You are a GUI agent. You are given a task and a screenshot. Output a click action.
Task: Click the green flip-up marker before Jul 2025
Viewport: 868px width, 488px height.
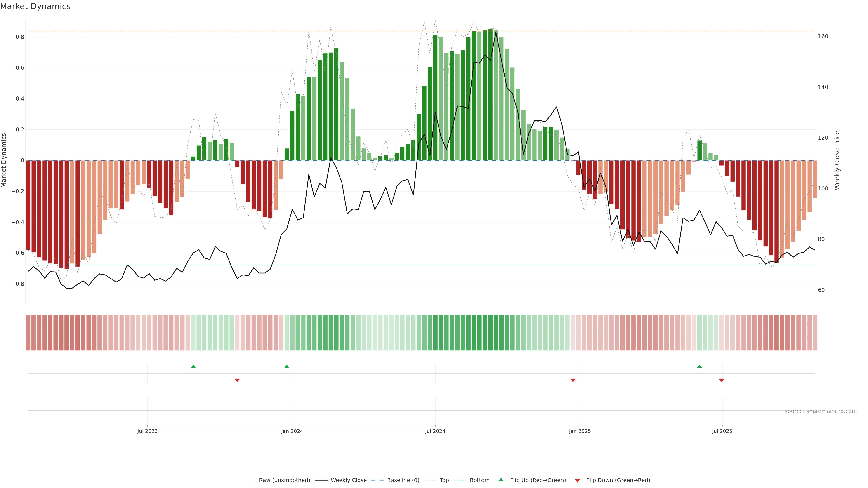point(700,366)
